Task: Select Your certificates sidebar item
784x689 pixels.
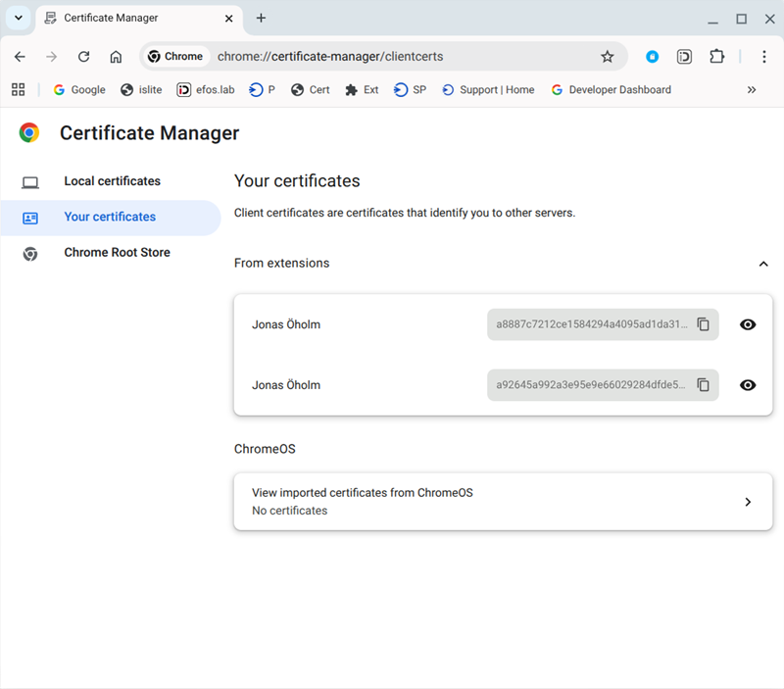Action: click(110, 217)
